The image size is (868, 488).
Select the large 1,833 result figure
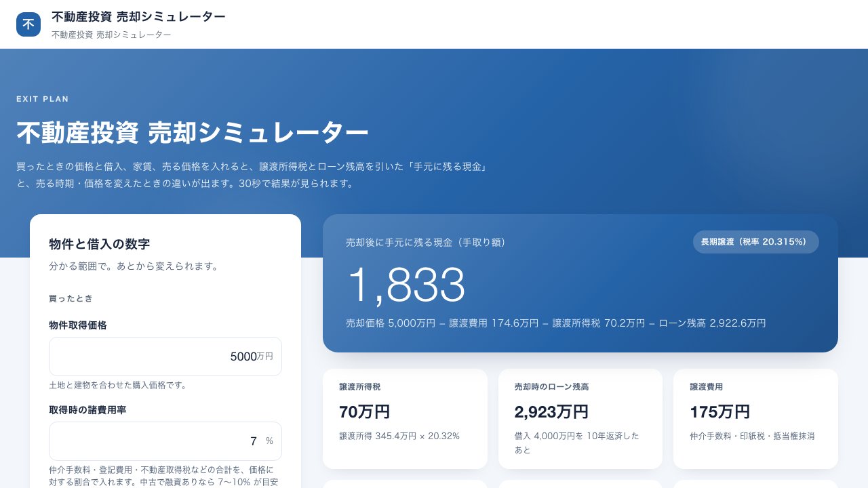coord(406,285)
